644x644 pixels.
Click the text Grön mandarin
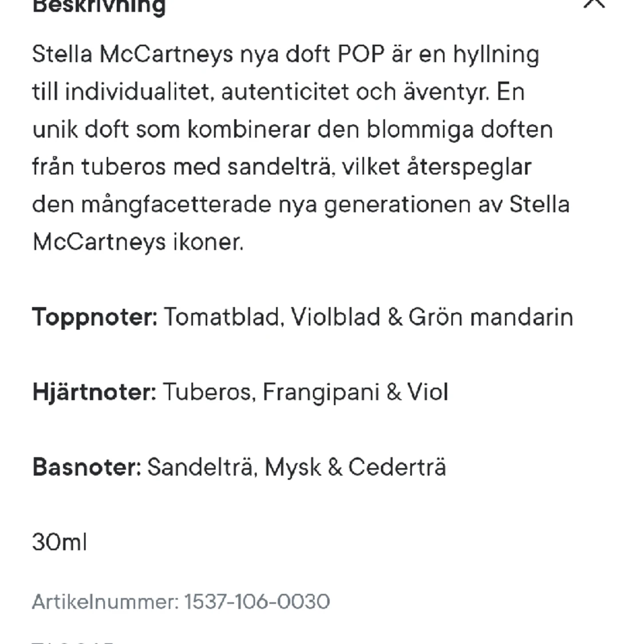(491, 318)
